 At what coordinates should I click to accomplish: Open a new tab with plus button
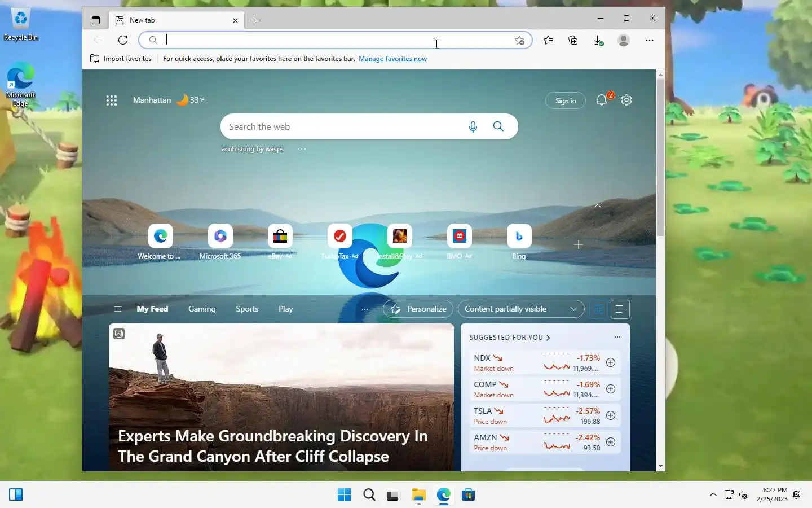pyautogui.click(x=254, y=20)
